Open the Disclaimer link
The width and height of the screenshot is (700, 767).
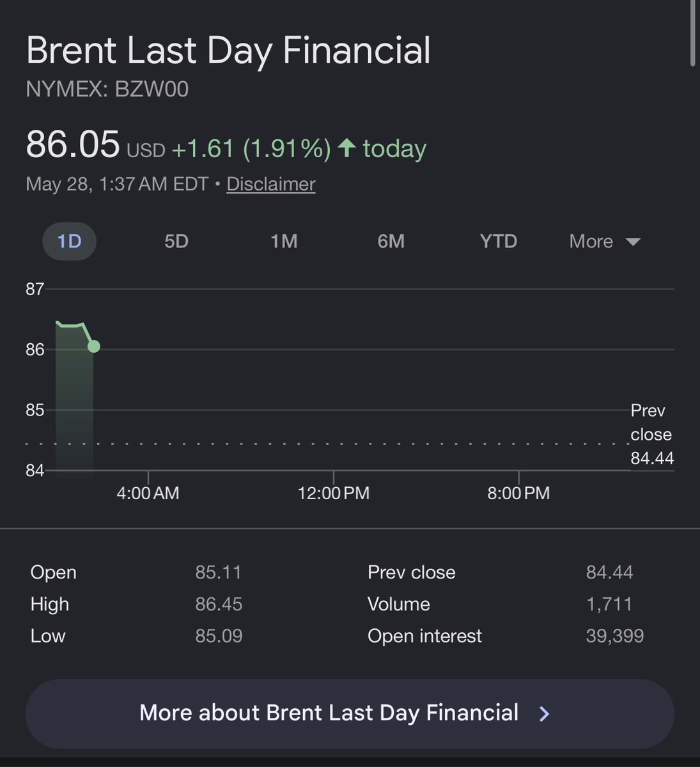(271, 184)
